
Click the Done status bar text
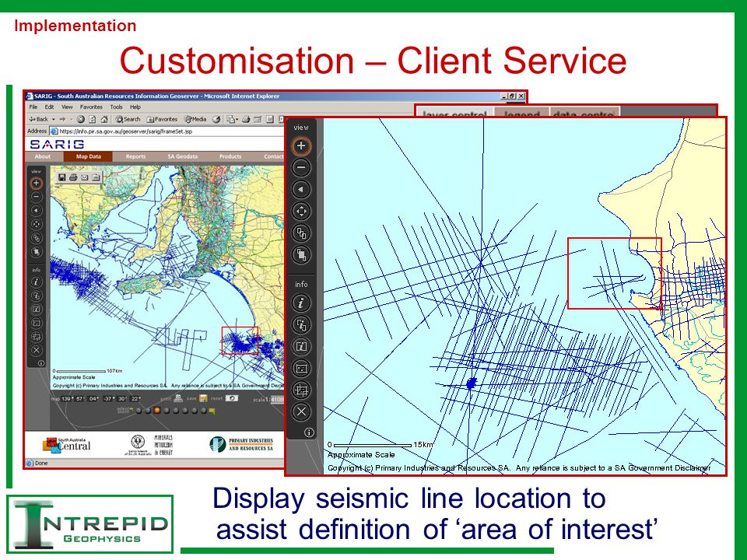pos(41,463)
